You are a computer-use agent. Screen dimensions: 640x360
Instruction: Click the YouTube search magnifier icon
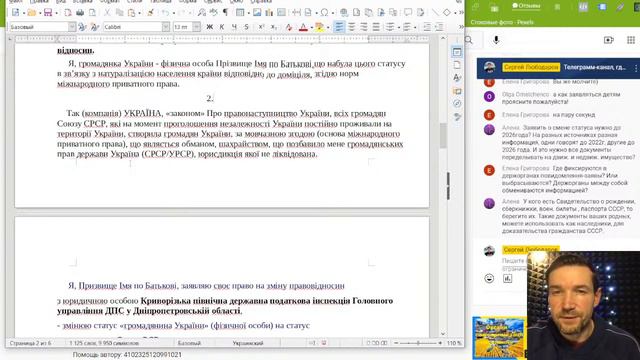click(469, 40)
